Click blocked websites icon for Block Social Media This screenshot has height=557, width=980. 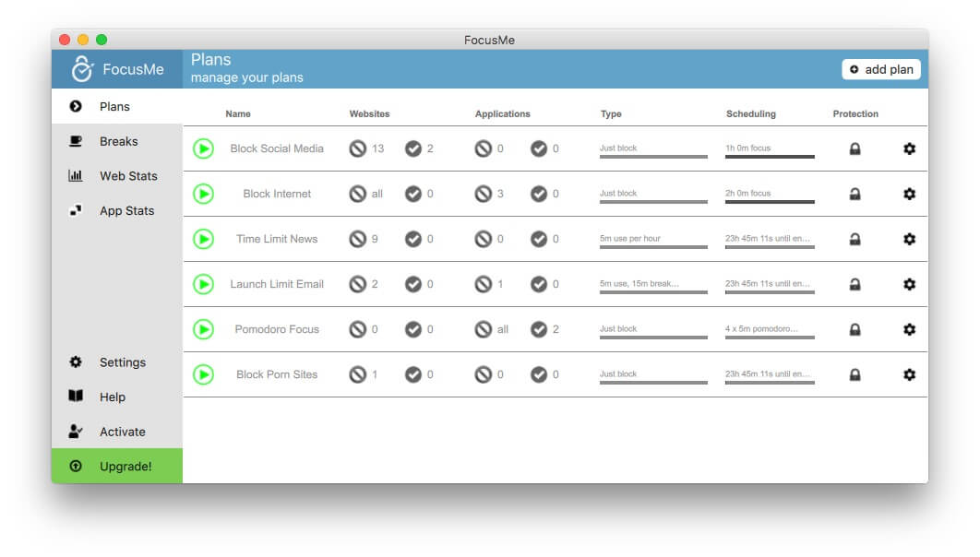coord(357,148)
